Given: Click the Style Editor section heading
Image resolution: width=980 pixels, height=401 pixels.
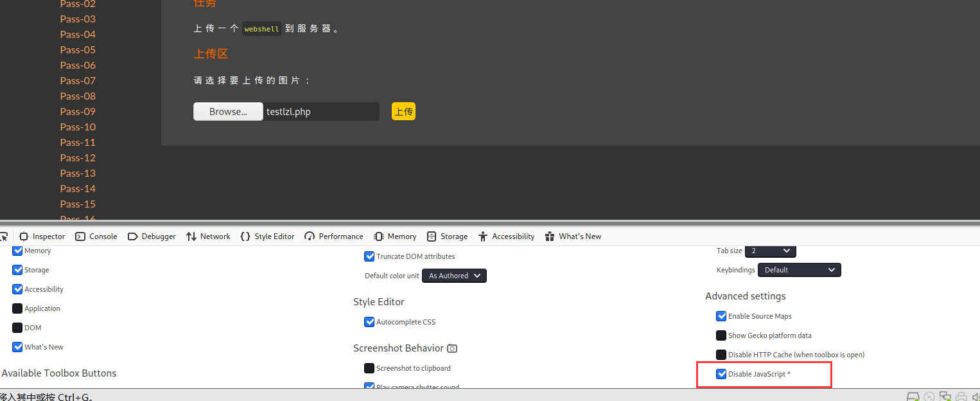Looking at the screenshot, I should [379, 302].
